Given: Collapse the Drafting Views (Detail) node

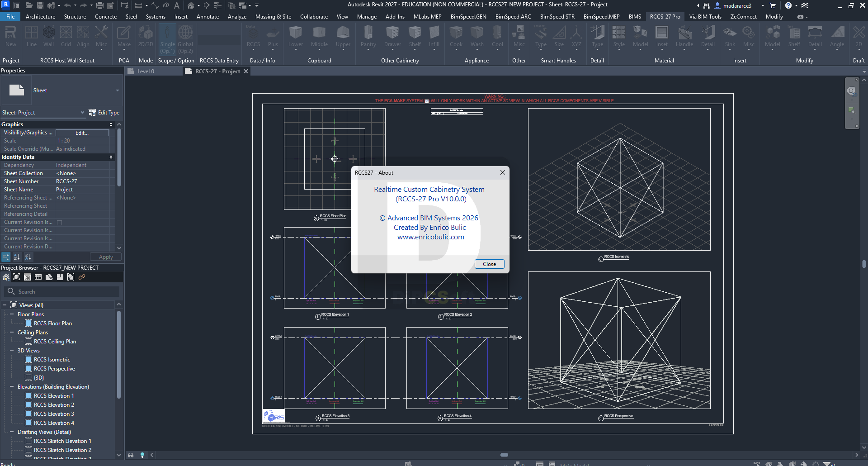Looking at the screenshot, I should 12,432.
